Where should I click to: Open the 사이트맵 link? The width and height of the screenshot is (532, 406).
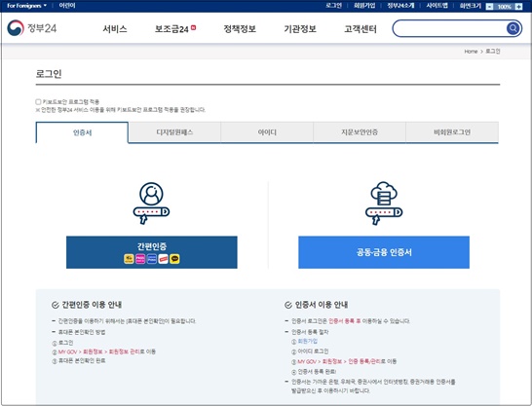point(437,6)
